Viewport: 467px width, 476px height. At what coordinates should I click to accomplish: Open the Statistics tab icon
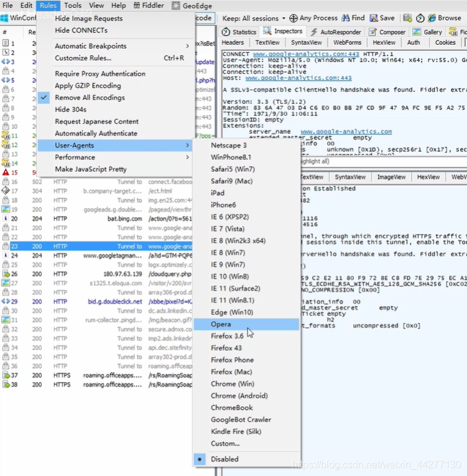click(226, 32)
